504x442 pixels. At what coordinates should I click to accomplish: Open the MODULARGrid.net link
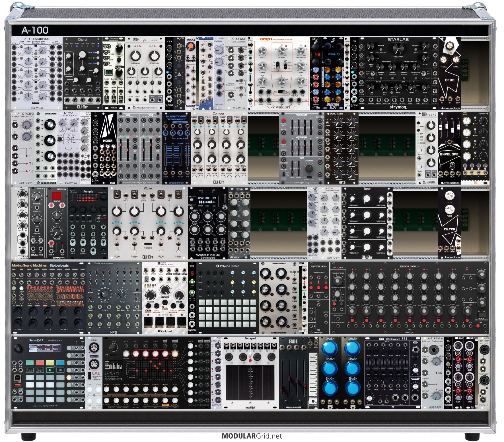[252, 436]
